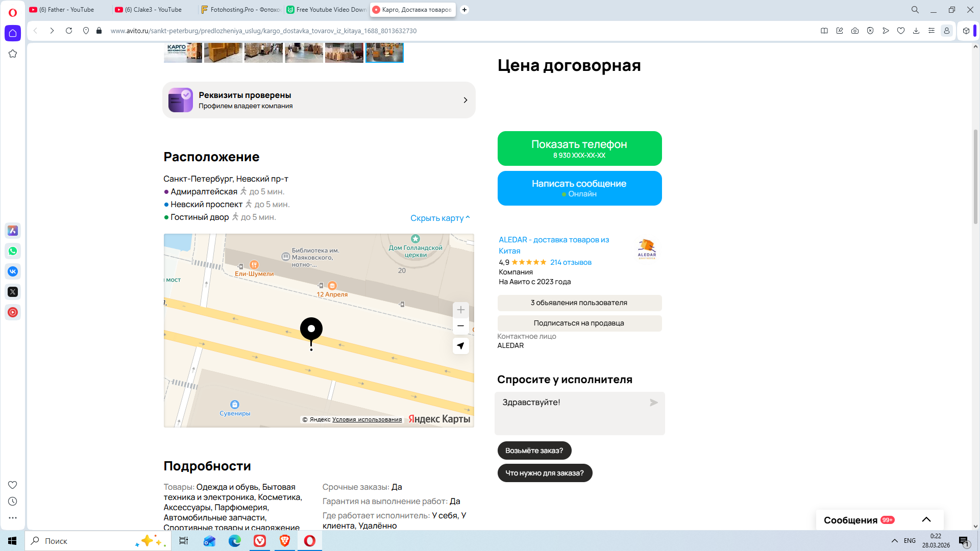Image resolution: width=980 pixels, height=551 pixels.
Task: Send the message with arrow icon
Action: pos(653,403)
